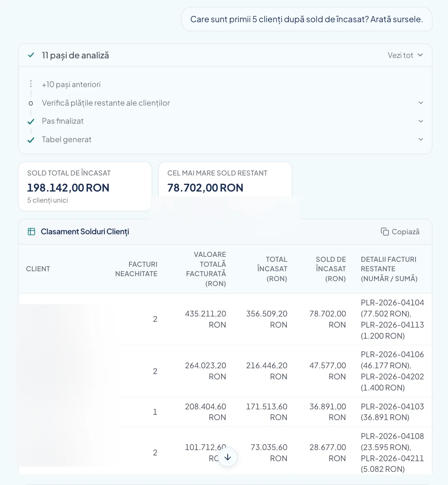Click the 198.142,00 RON total value
Screen dimensions: 448x485
pyautogui.click(x=68, y=188)
